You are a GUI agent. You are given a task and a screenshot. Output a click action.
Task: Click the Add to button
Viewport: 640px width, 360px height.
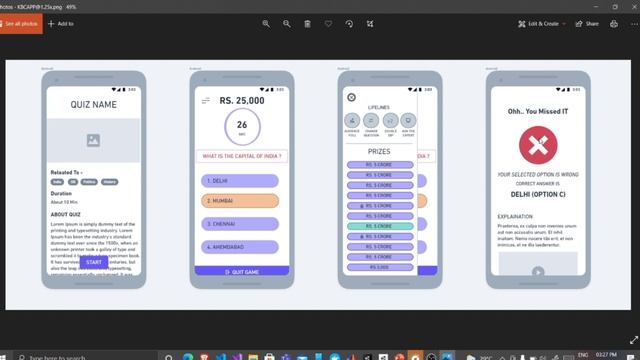pos(61,24)
